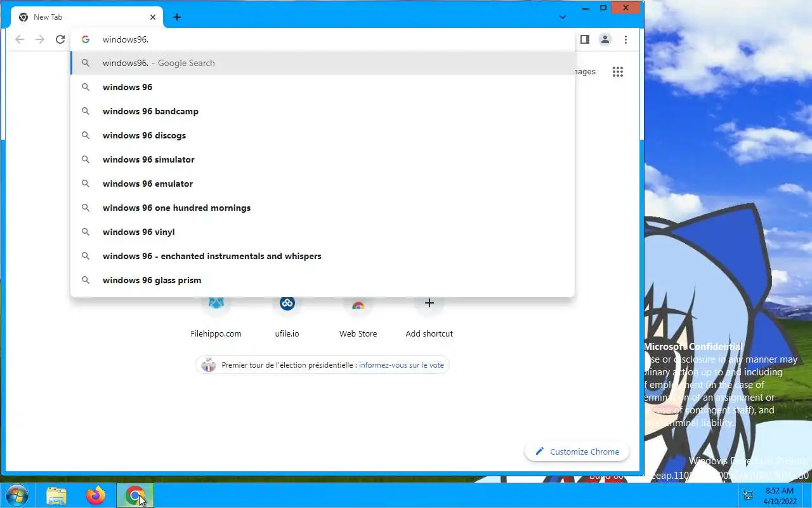Launch Firefox from the taskbar

point(96,495)
